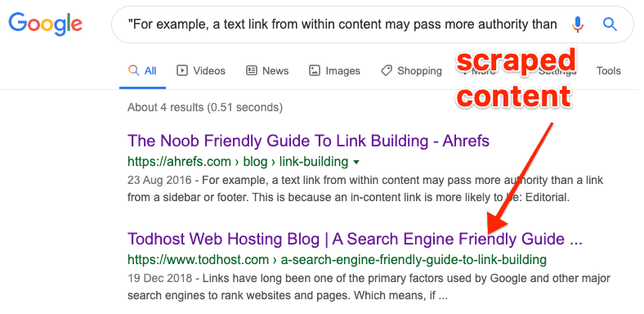Click inside the search query field
The height and width of the screenshot is (314, 644).
pyautogui.click(x=342, y=25)
